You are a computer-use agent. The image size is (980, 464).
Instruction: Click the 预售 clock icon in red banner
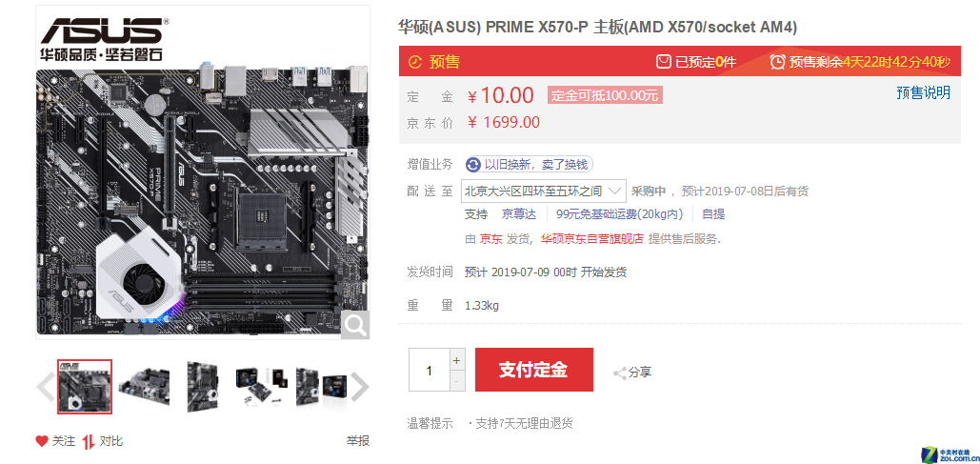coord(415,61)
